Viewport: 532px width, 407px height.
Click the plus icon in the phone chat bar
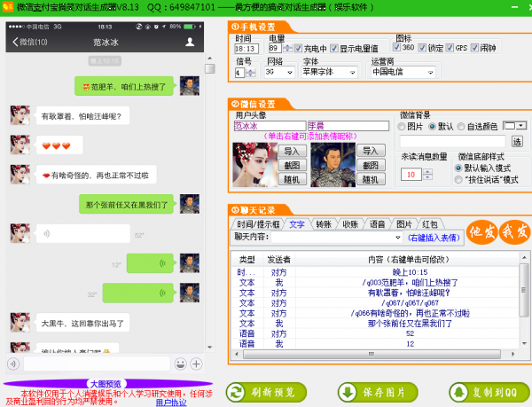point(196,364)
